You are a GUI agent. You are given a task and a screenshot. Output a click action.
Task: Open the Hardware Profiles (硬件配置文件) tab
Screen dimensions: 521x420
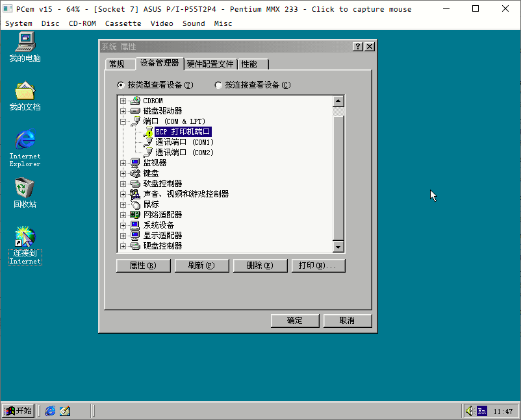click(210, 64)
